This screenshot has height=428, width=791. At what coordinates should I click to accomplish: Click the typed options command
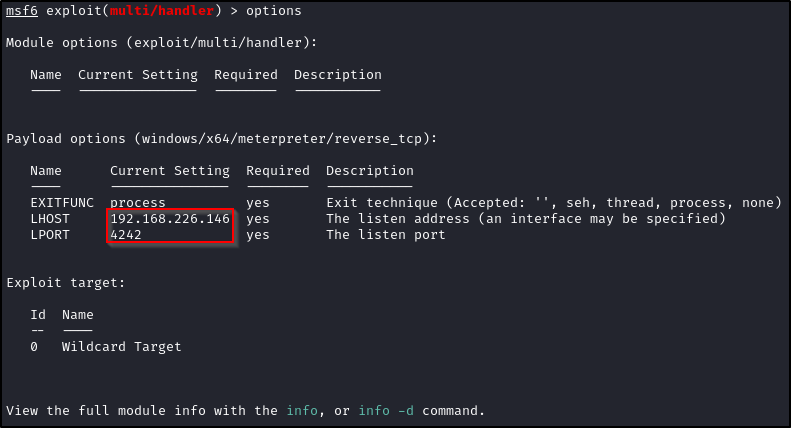click(x=273, y=10)
